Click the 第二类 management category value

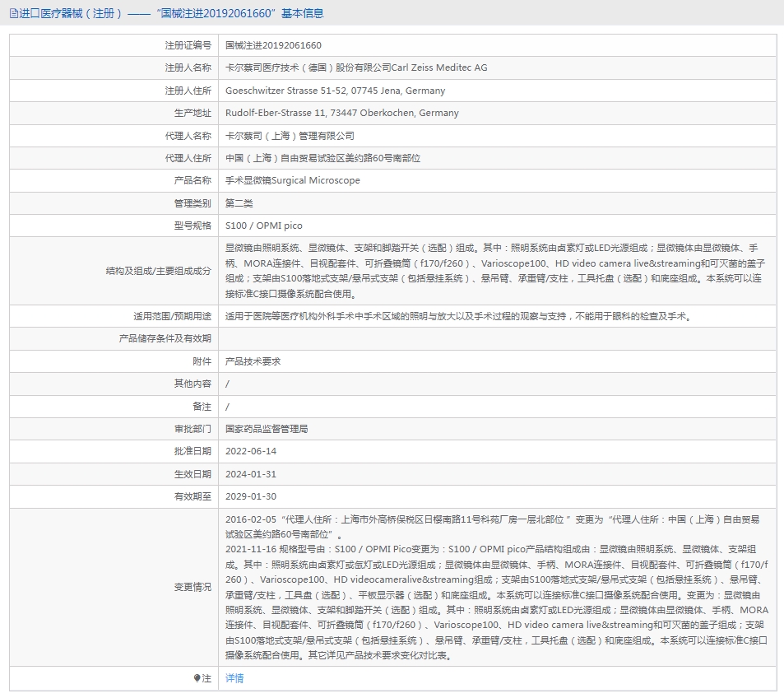[239, 203]
